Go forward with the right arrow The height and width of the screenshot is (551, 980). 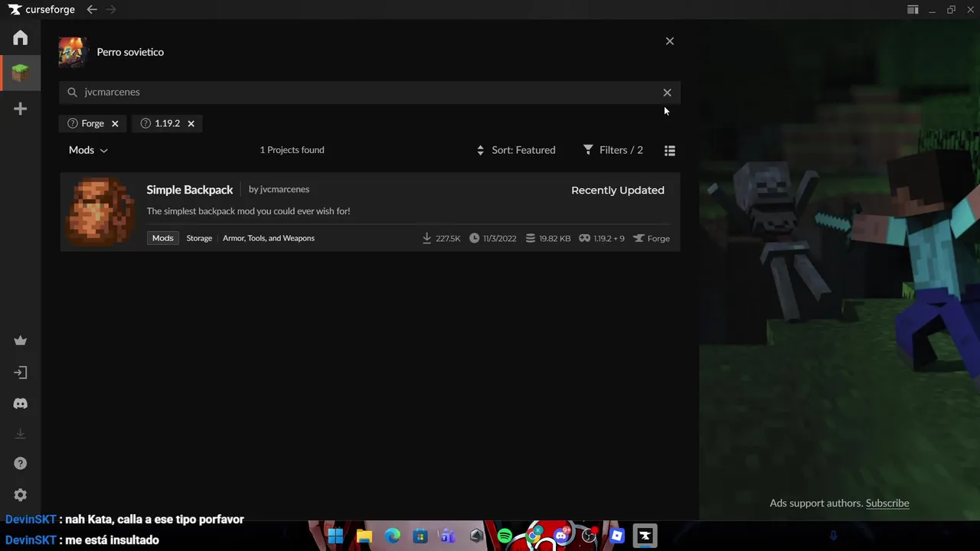tap(112, 9)
